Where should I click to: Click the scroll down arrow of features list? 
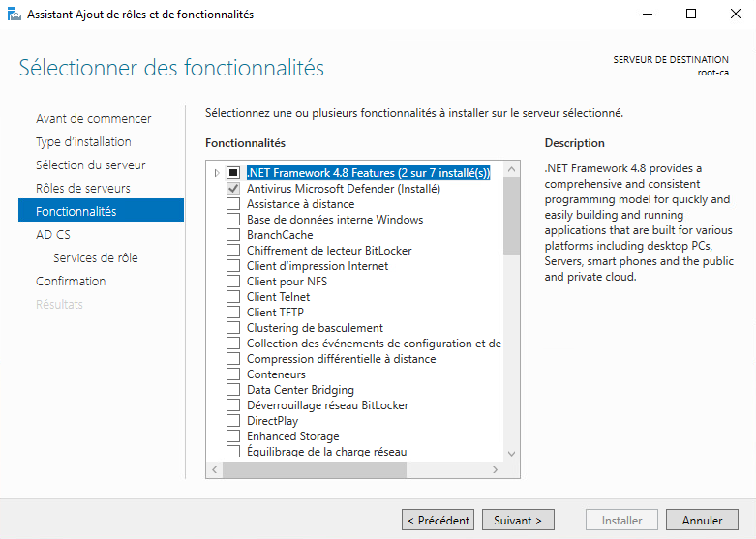coord(511,454)
